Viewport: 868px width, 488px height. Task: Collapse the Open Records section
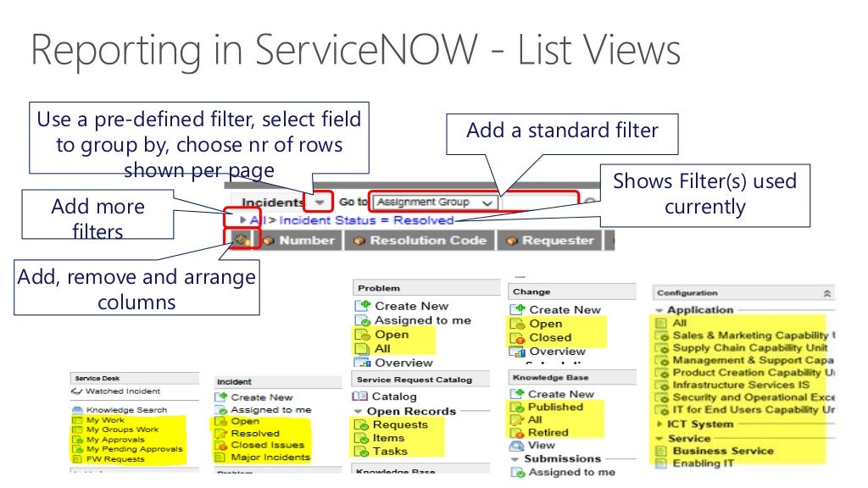pos(359,412)
